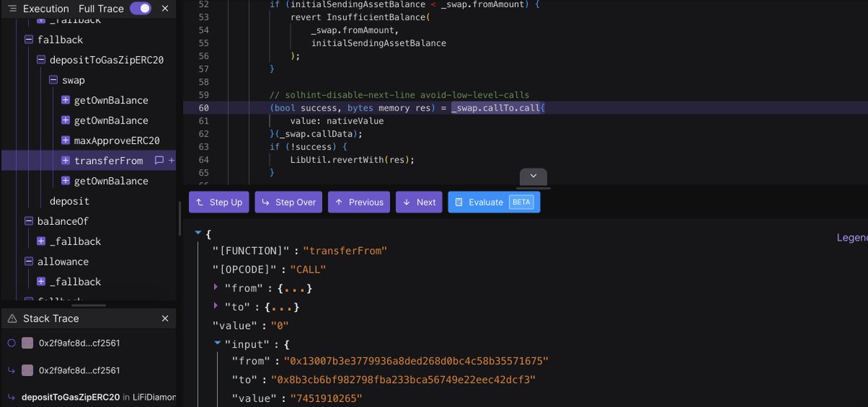Click the "CALL" opcode value

pyautogui.click(x=308, y=270)
